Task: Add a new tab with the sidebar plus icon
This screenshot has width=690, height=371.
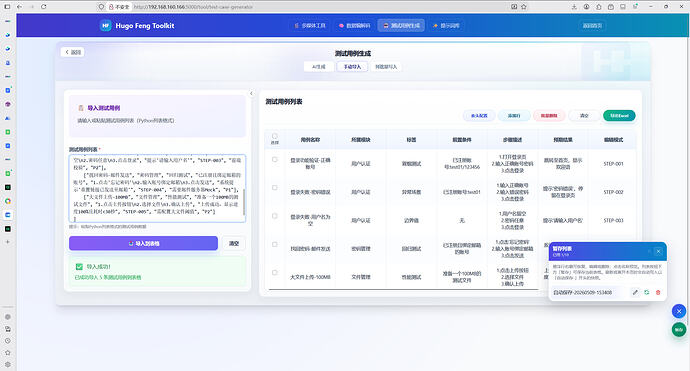Action: pos(7,242)
